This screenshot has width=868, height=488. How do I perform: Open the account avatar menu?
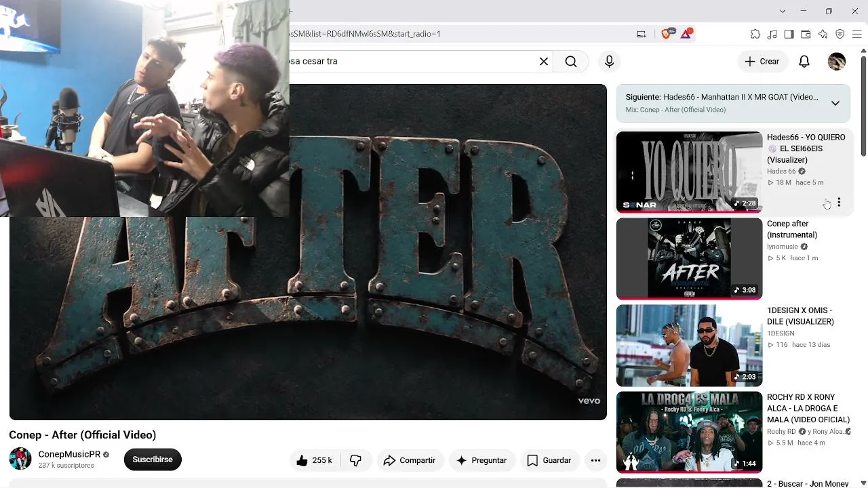(x=837, y=62)
